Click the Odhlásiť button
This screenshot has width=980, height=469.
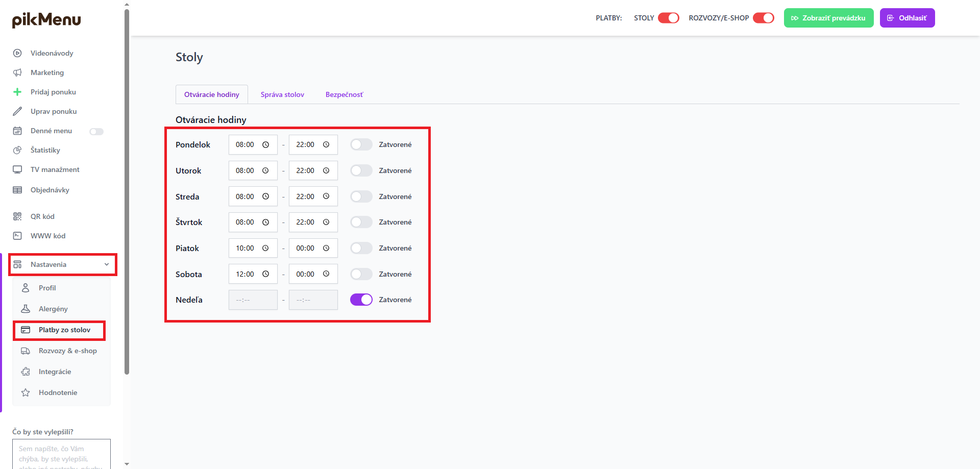pyautogui.click(x=907, y=18)
